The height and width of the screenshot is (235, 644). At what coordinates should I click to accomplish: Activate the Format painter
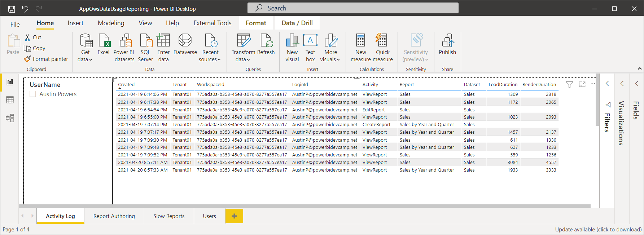pos(46,59)
